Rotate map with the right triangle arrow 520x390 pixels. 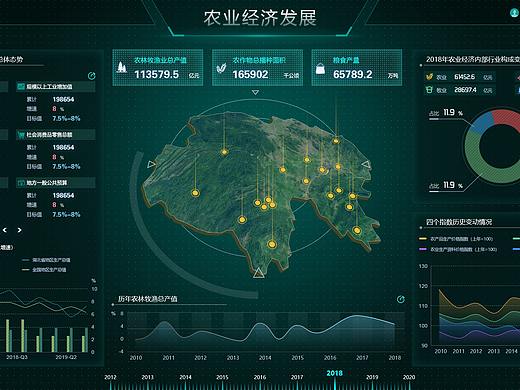tap(366, 164)
